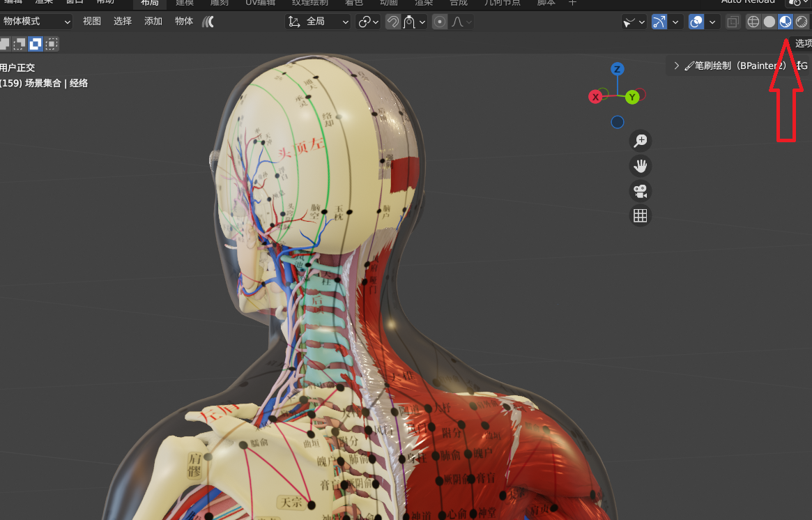Open the gizmo options dropdown arrow
Image resolution: width=812 pixels, height=520 pixels.
[x=675, y=22]
